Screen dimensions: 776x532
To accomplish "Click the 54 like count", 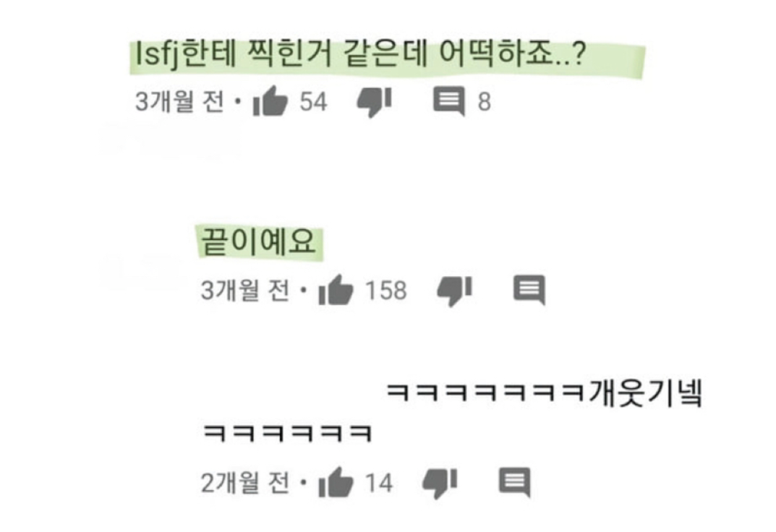I will [x=313, y=102].
